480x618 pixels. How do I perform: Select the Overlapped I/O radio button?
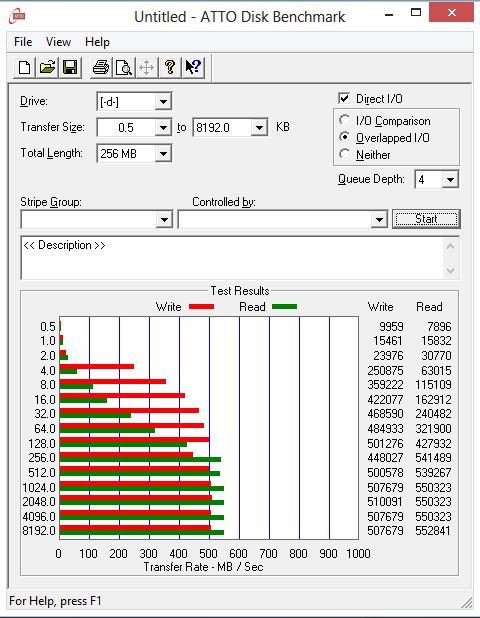pyautogui.click(x=344, y=137)
